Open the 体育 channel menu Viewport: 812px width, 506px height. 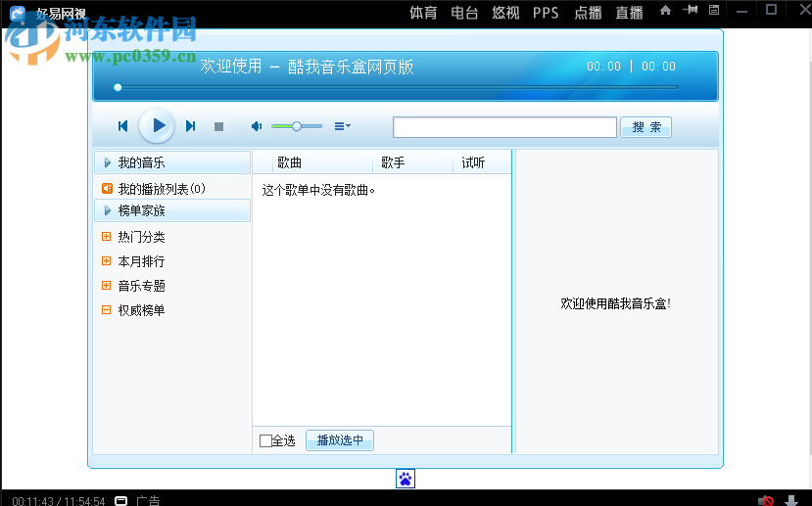click(423, 13)
